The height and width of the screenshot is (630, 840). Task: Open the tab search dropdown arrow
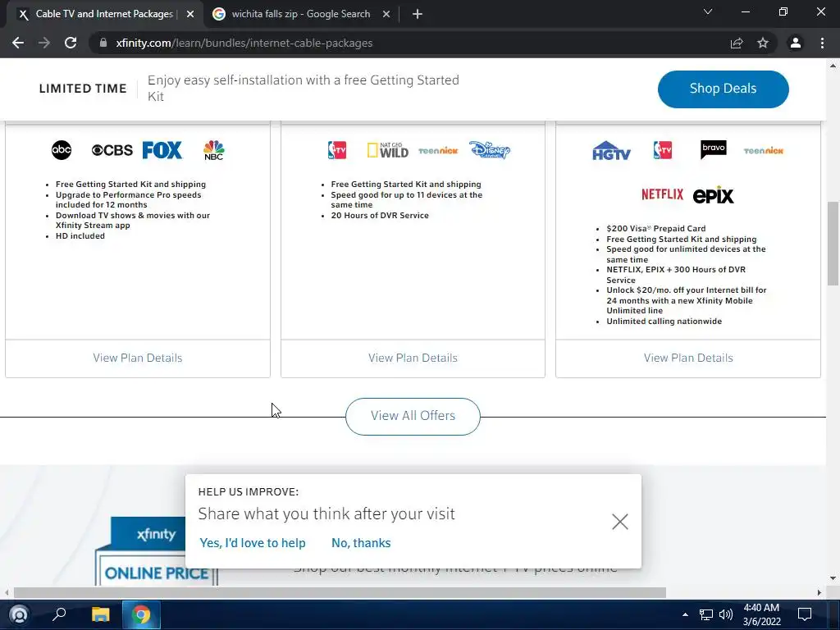tap(708, 11)
